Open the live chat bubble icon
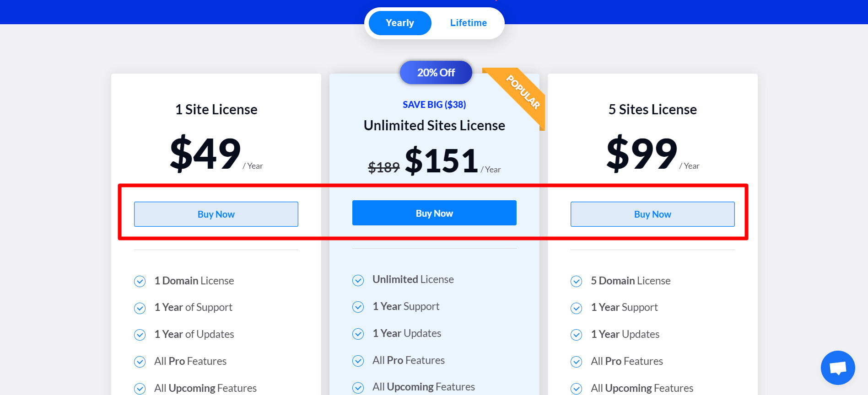 (837, 368)
